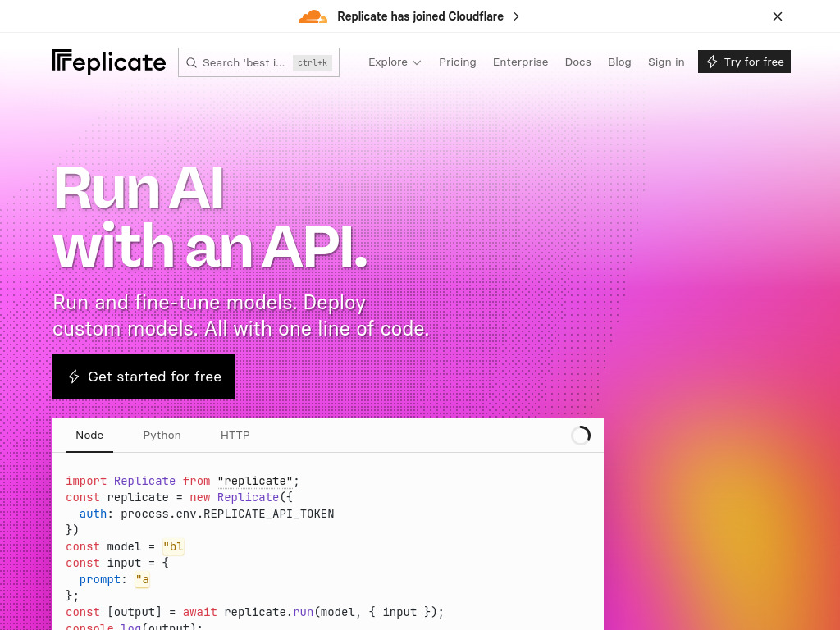The width and height of the screenshot is (840, 630).
Task: Click the bolt icon on Get started button
Action: pyautogui.click(x=74, y=377)
